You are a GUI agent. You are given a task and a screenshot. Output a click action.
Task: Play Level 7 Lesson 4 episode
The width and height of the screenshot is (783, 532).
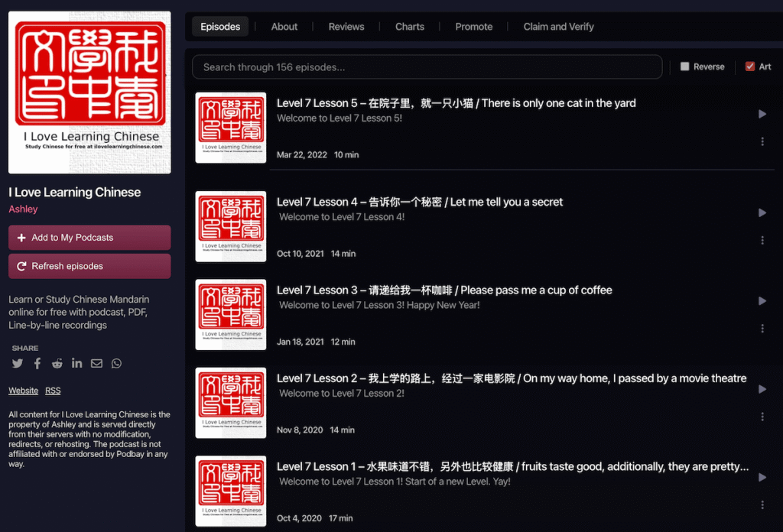click(x=762, y=212)
